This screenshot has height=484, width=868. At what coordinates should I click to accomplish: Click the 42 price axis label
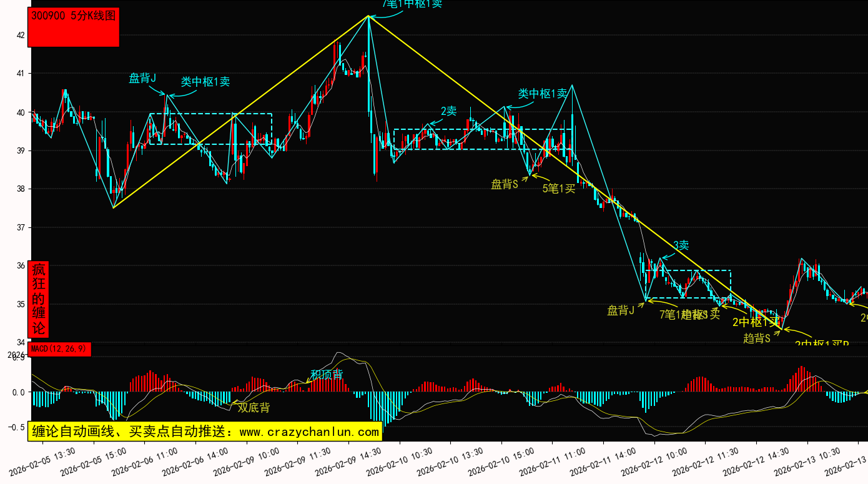(20, 35)
